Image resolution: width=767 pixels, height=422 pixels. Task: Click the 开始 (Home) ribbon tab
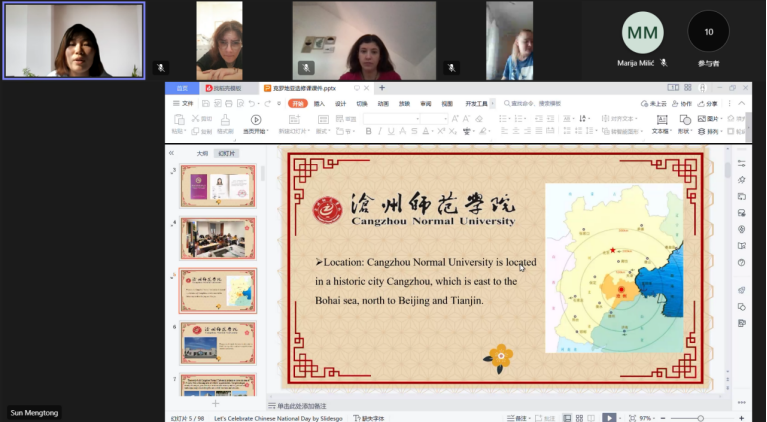click(298, 103)
